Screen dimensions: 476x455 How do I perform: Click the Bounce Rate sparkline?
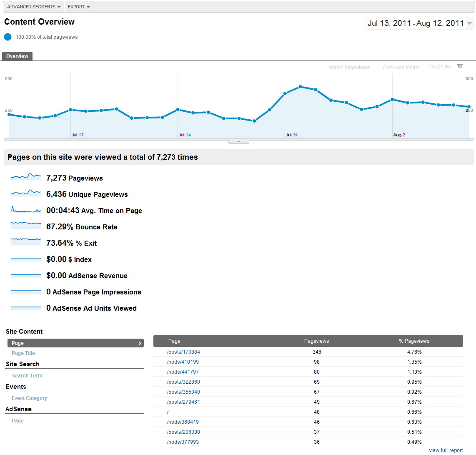26,225
